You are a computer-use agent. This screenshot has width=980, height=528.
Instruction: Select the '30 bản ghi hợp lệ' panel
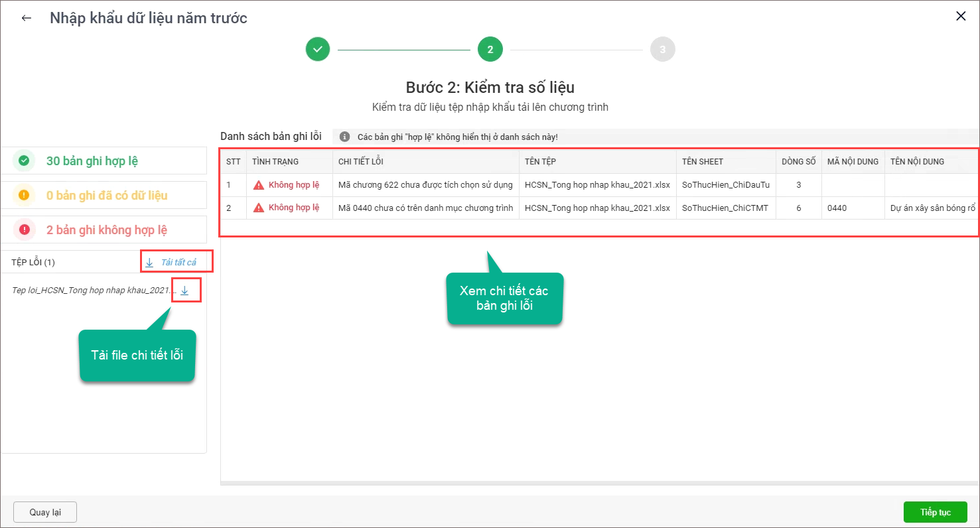coord(104,161)
